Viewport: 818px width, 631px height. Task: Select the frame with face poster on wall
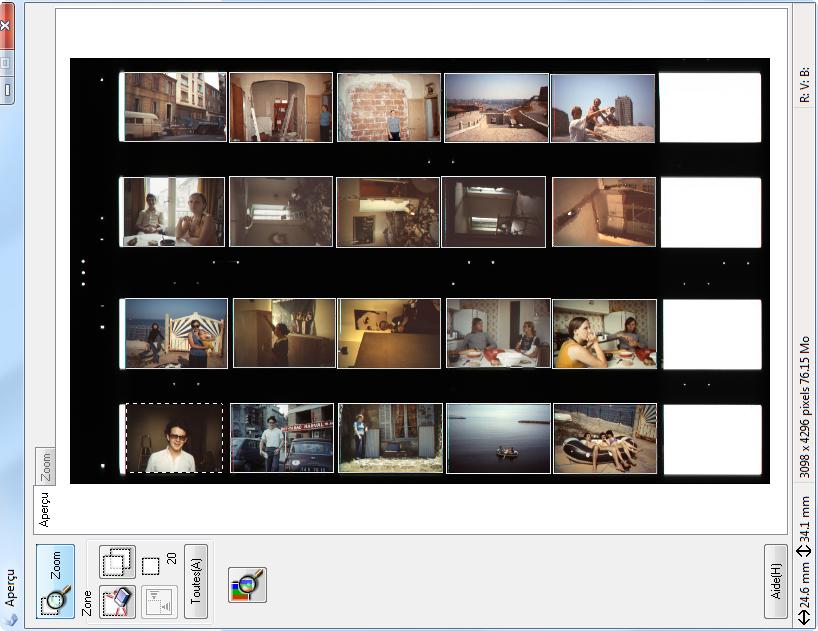[389, 333]
